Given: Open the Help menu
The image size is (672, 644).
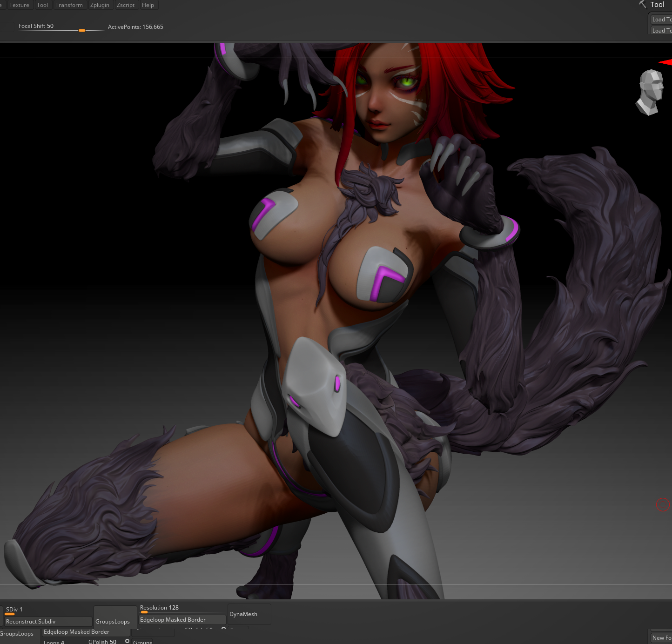Looking at the screenshot, I should (148, 5).
